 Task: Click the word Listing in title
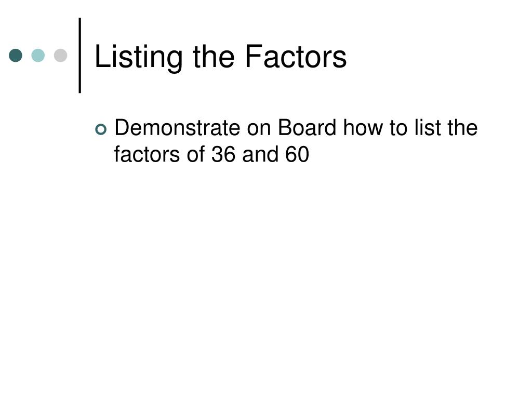(x=138, y=57)
